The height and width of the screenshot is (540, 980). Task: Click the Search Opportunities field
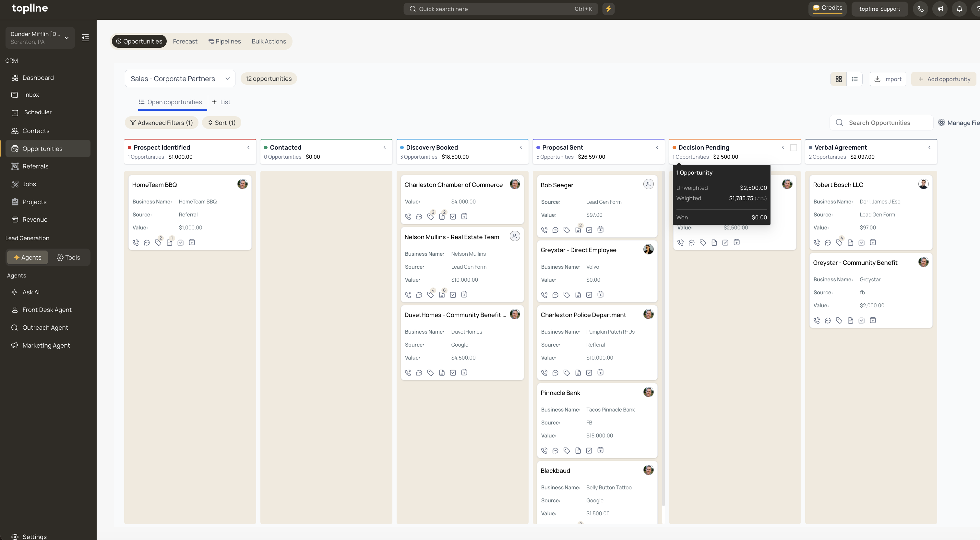(881, 123)
